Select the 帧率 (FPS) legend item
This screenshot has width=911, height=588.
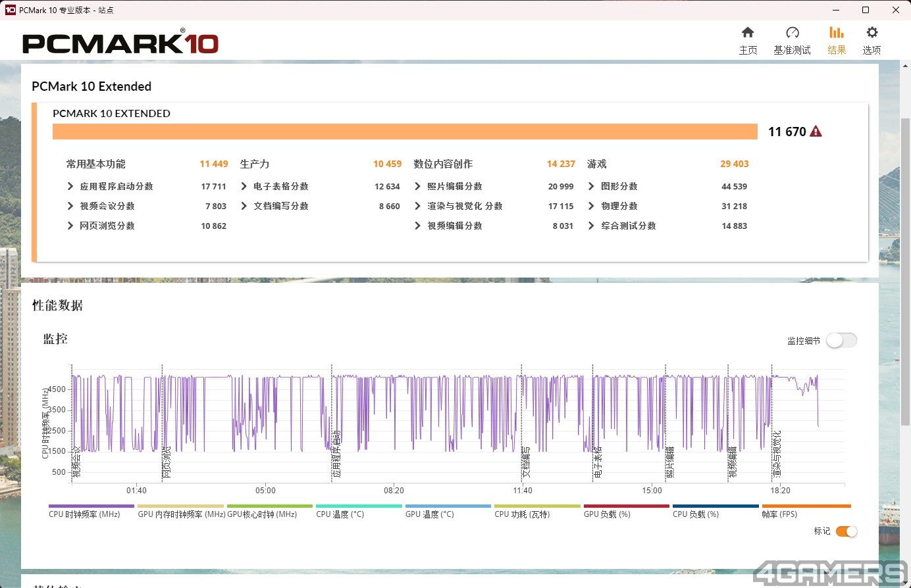click(805, 511)
